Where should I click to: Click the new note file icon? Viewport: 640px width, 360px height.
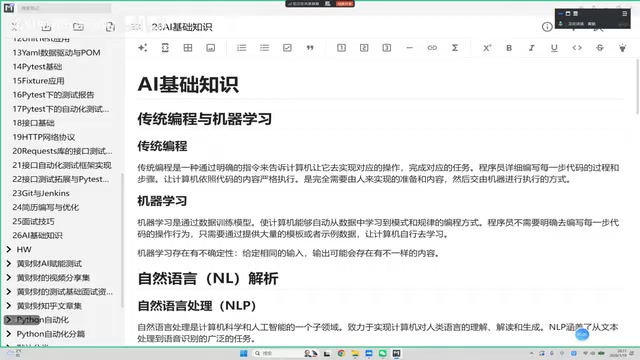110,27
